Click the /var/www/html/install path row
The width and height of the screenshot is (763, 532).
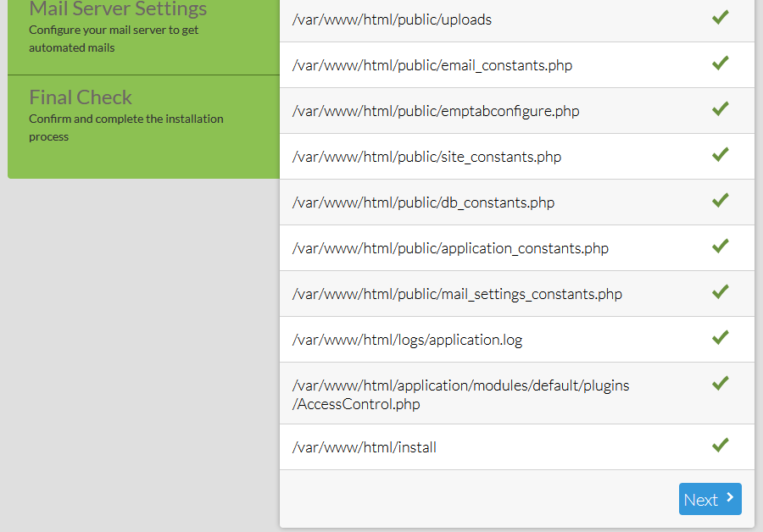tap(365, 447)
